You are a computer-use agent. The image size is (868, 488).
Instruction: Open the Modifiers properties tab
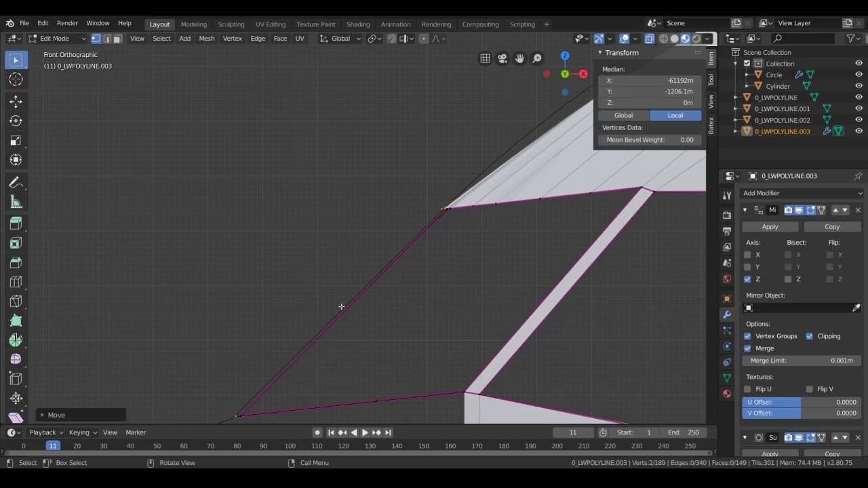point(727,314)
